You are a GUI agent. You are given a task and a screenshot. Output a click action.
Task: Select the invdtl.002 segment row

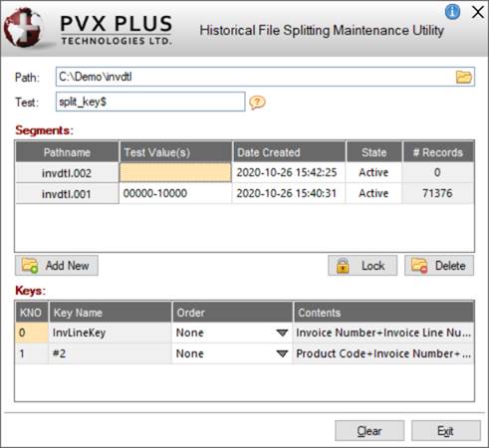[x=245, y=172]
